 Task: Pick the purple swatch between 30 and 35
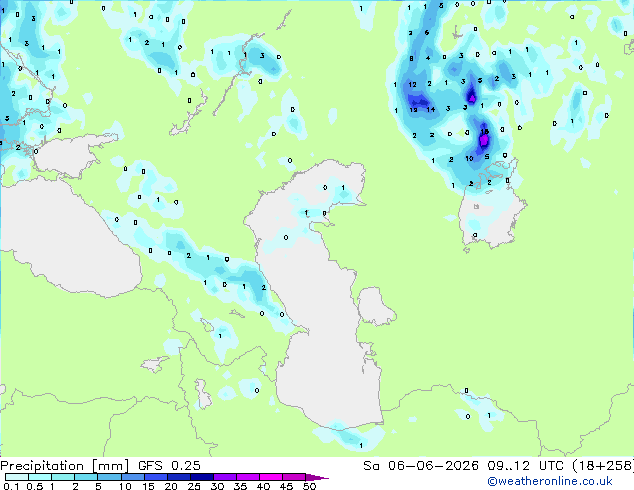pos(225,477)
